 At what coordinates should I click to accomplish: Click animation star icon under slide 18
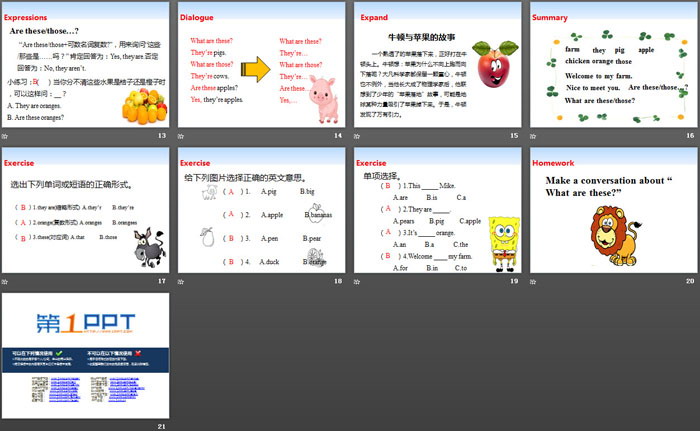click(180, 281)
